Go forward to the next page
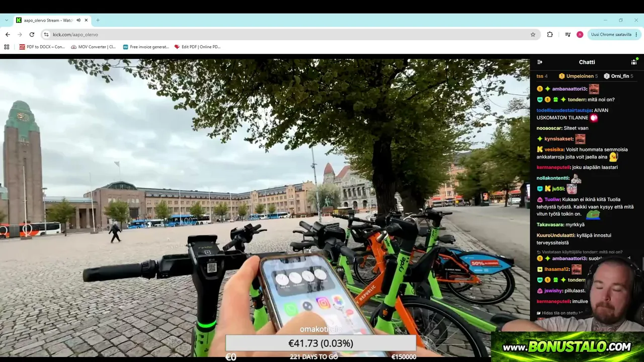 click(20, 35)
